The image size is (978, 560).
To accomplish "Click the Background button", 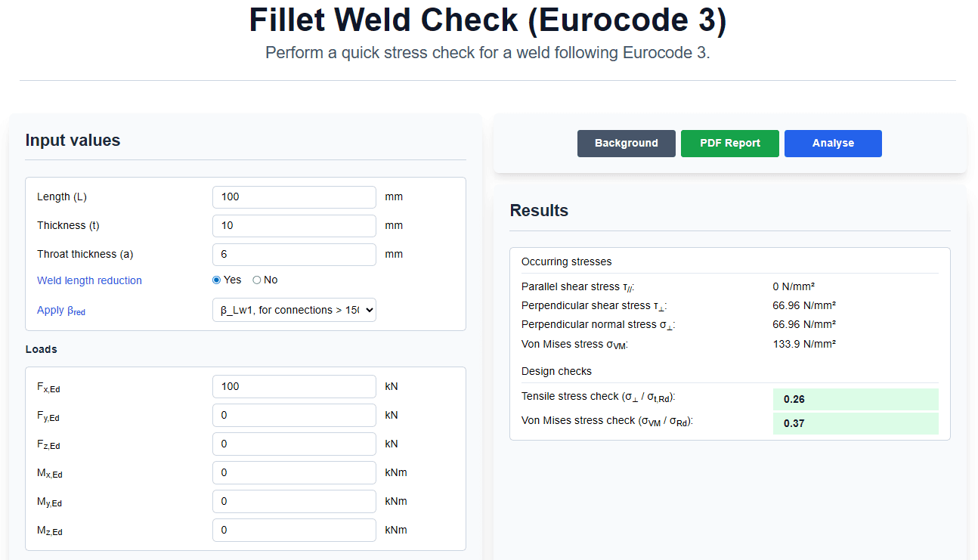I will [x=626, y=144].
